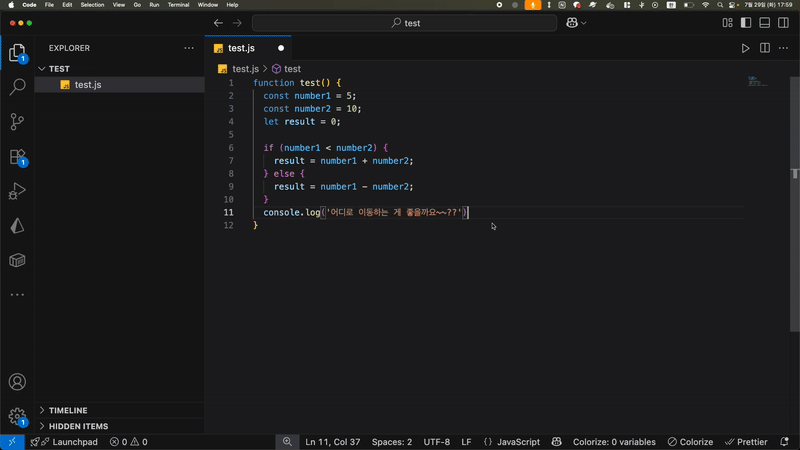Toggle the secondary side bar visibility
800x450 pixels.
(x=784, y=23)
